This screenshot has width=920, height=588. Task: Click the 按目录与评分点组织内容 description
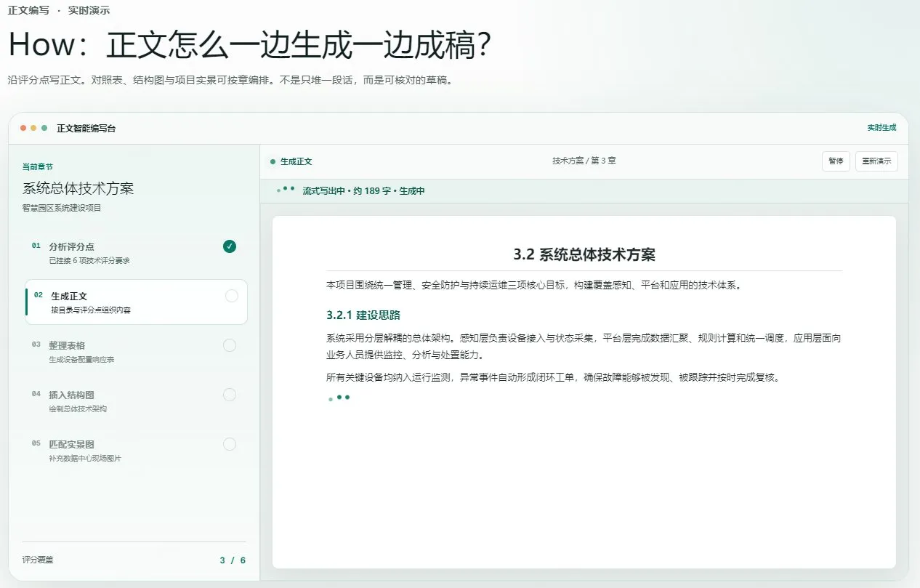(91, 310)
